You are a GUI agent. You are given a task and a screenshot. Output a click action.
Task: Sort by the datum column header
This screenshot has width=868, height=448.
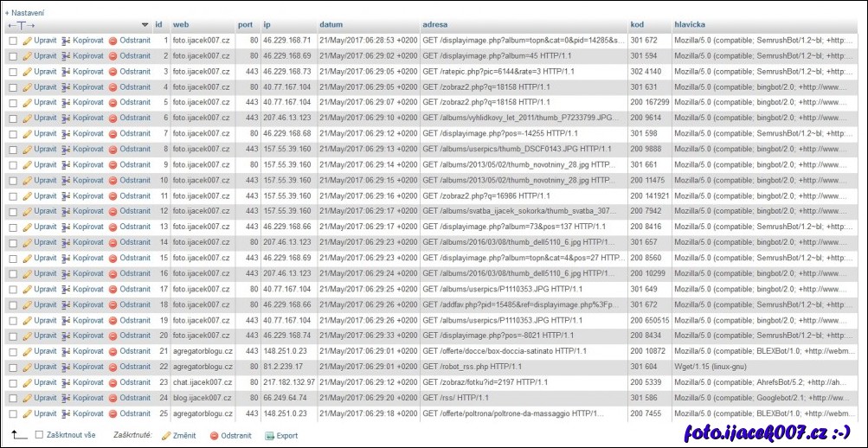[331, 25]
